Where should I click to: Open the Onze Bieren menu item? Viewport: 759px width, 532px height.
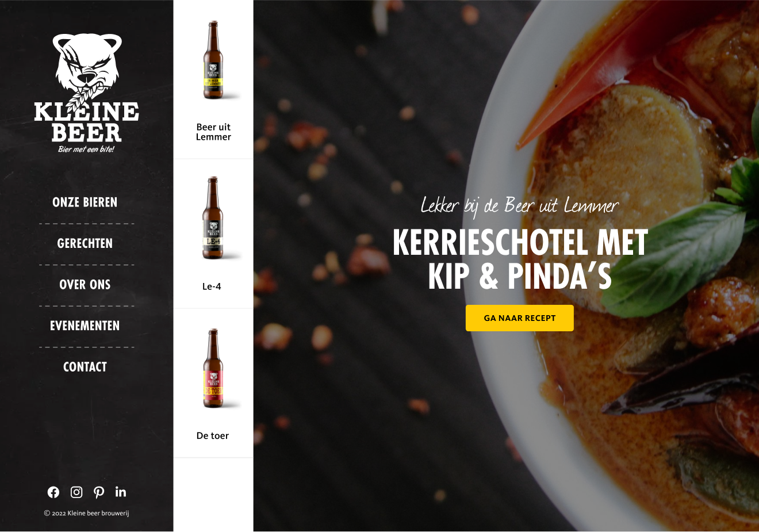coord(85,202)
